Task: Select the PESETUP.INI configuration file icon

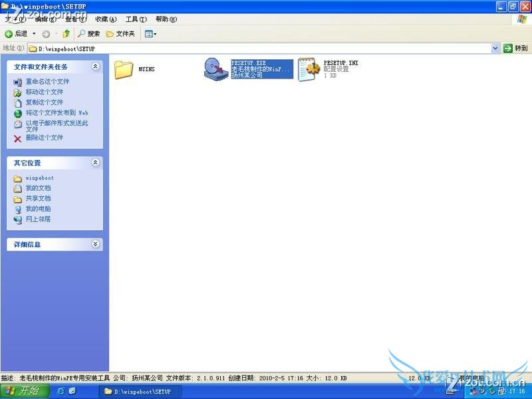Action: [x=309, y=69]
